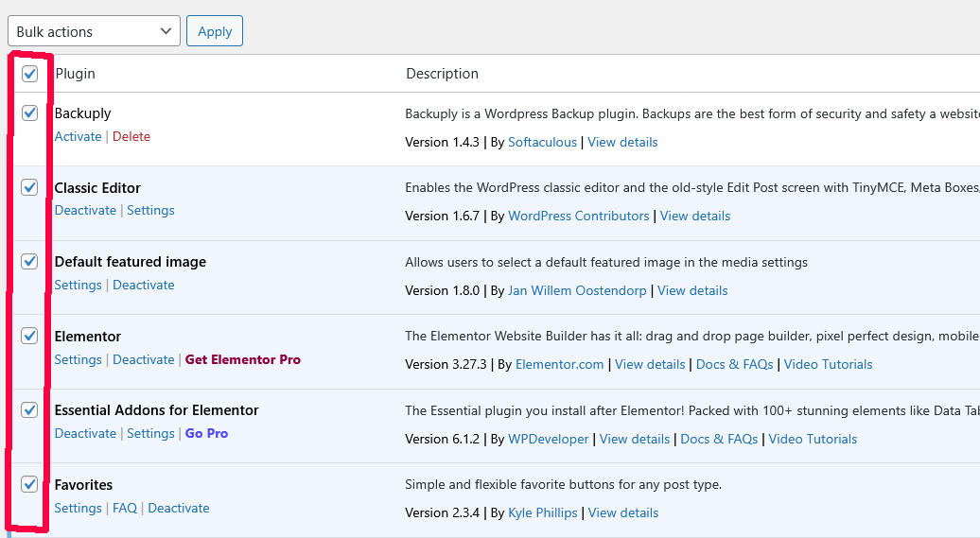Open the Kyle Phillips author link

[543, 513]
